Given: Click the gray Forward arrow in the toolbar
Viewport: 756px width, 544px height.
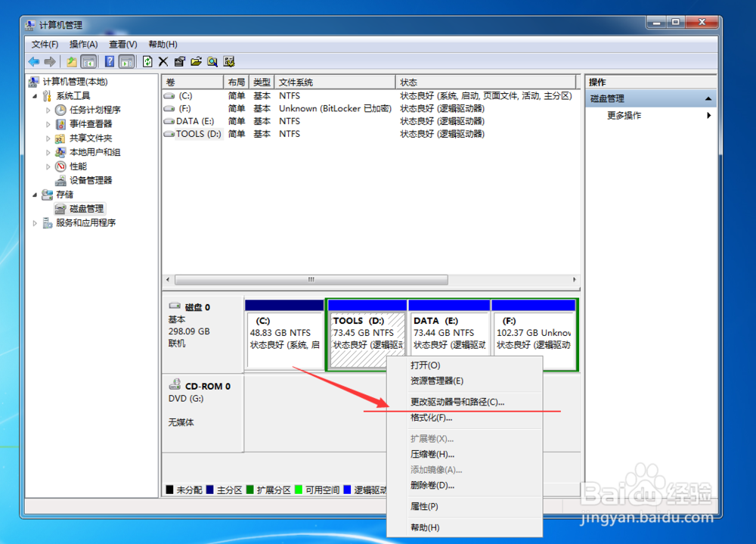Looking at the screenshot, I should pos(50,62).
